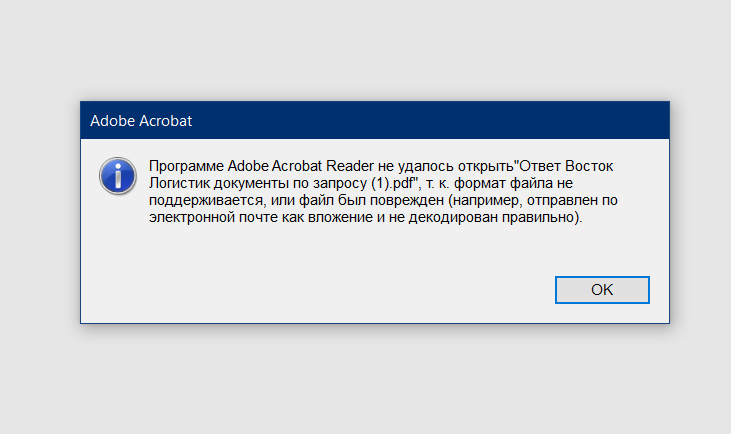Select the words "Adobe Acrobat Reader" in the message

(x=301, y=166)
